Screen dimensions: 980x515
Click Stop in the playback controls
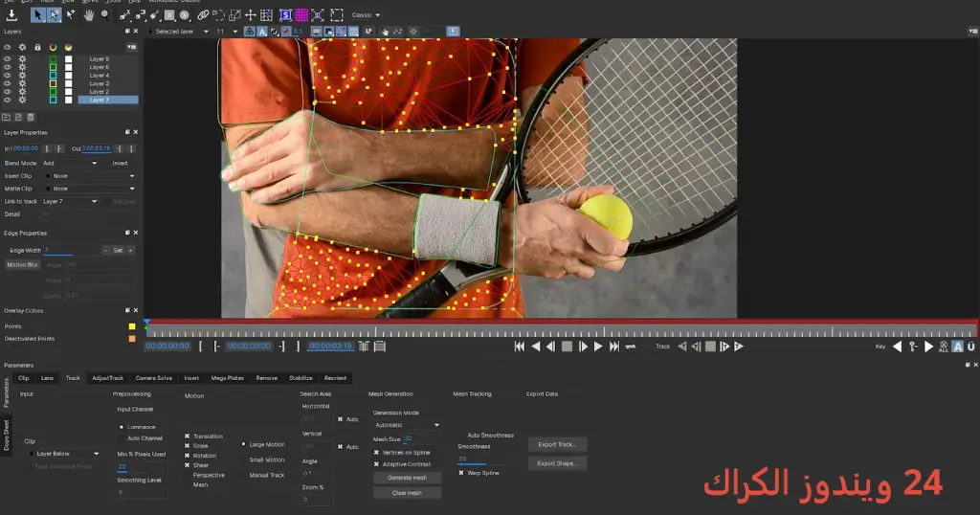click(567, 347)
